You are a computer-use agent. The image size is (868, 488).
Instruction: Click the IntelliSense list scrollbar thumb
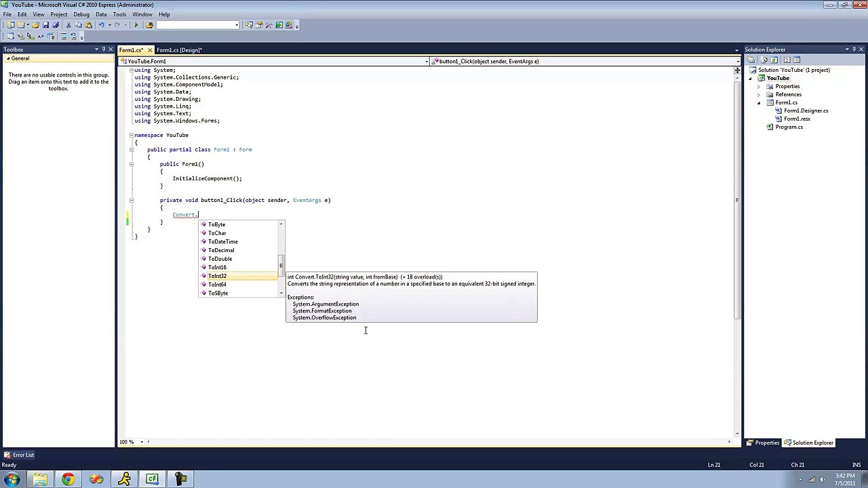click(x=281, y=264)
